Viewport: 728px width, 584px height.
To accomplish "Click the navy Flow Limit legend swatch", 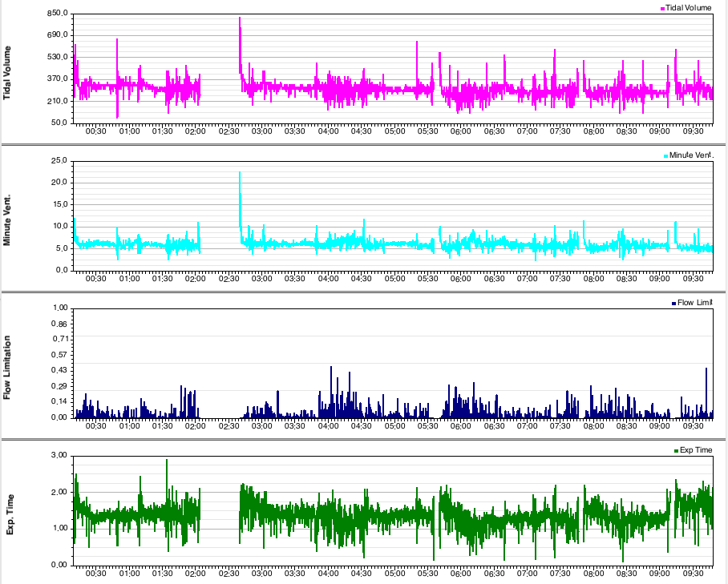I will [x=673, y=304].
